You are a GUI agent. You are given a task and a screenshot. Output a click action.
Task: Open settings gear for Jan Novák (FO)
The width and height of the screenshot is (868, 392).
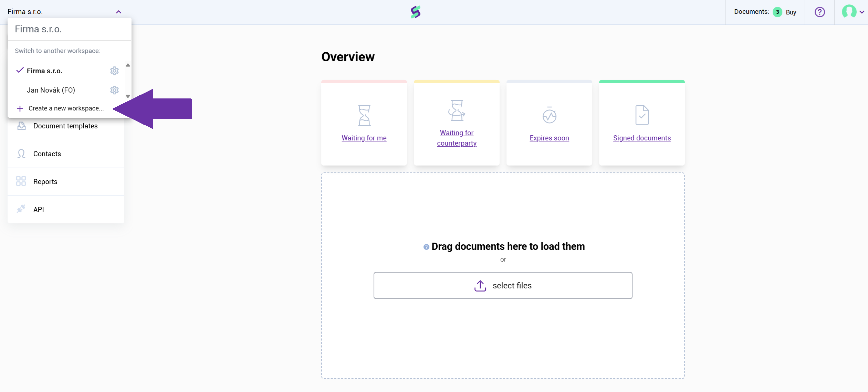pos(114,90)
